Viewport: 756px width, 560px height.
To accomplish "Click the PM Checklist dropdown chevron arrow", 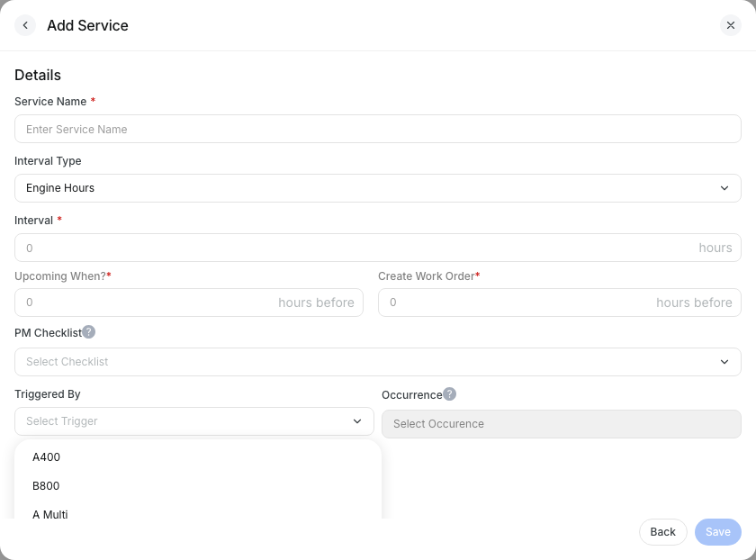I will tap(724, 362).
